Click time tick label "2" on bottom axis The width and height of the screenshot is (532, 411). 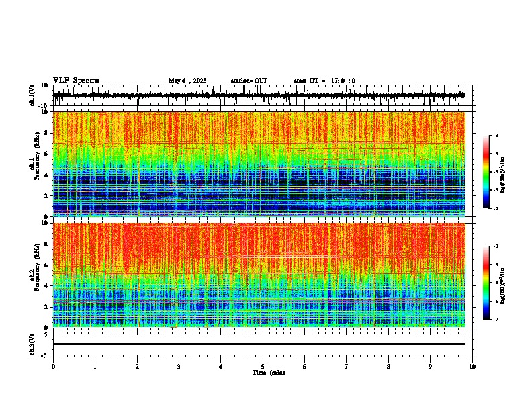pos(137,367)
